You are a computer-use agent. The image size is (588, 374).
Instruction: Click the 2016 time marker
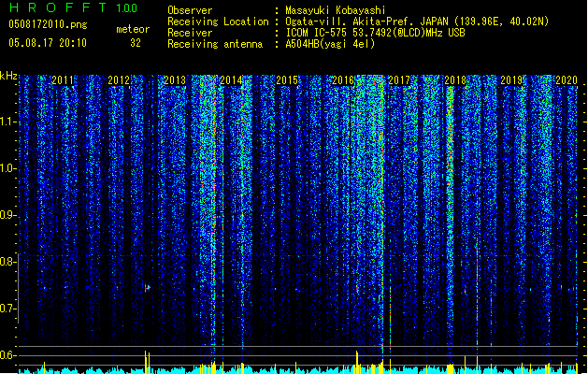pos(343,80)
